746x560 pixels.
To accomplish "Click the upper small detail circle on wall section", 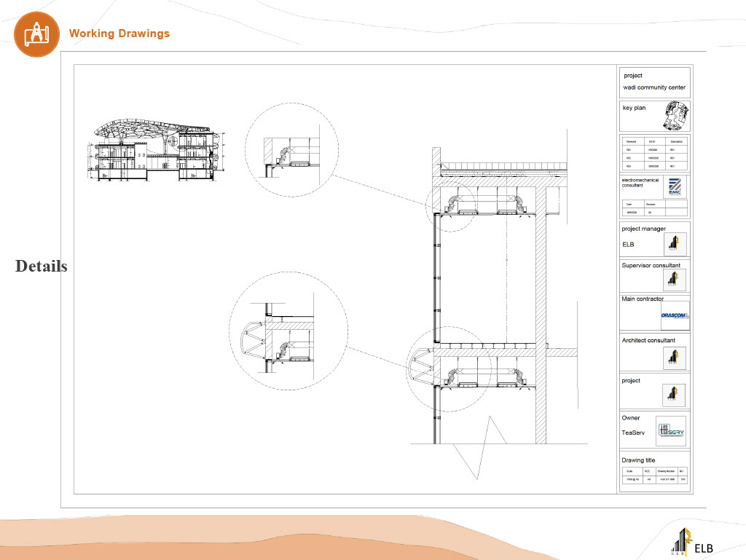I will pos(452,206).
